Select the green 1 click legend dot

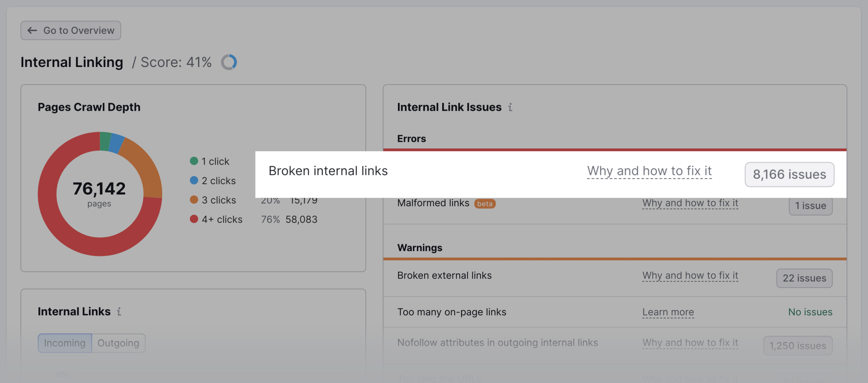[x=194, y=161]
